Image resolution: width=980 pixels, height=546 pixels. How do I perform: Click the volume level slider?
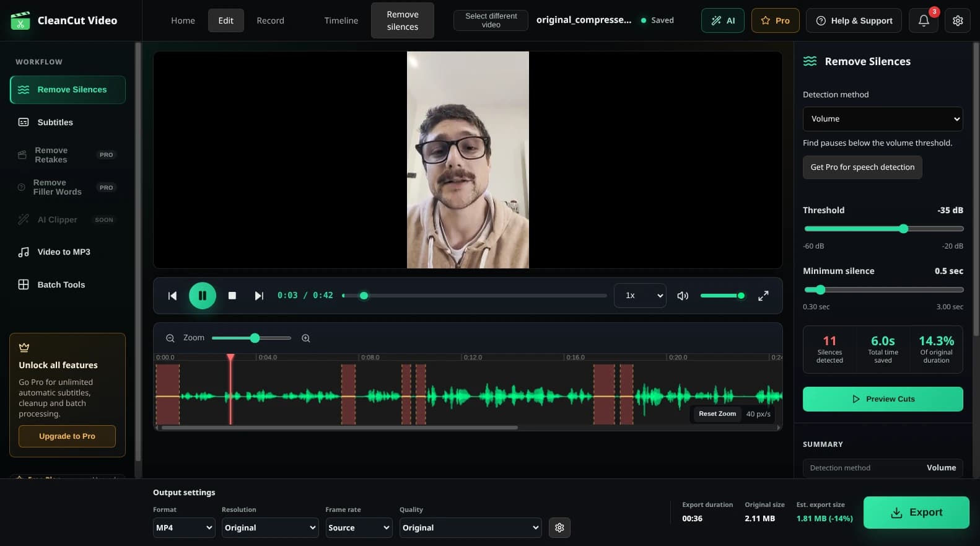pos(722,296)
